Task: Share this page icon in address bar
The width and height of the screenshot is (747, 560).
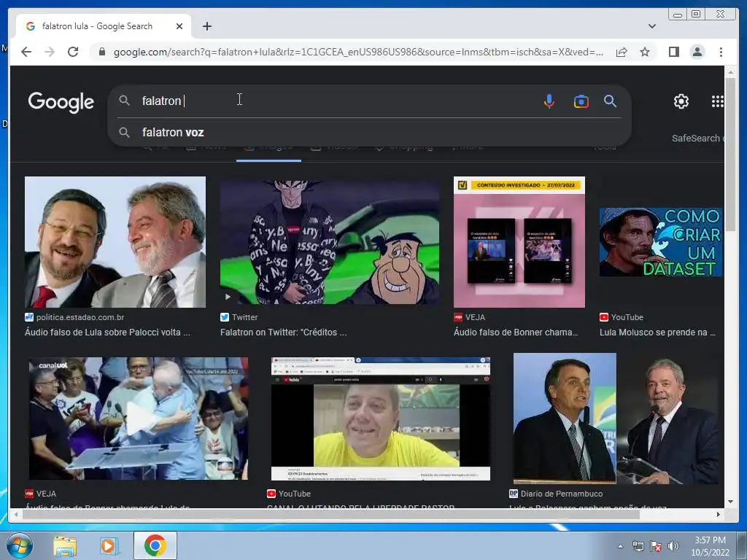Action: pyautogui.click(x=622, y=52)
